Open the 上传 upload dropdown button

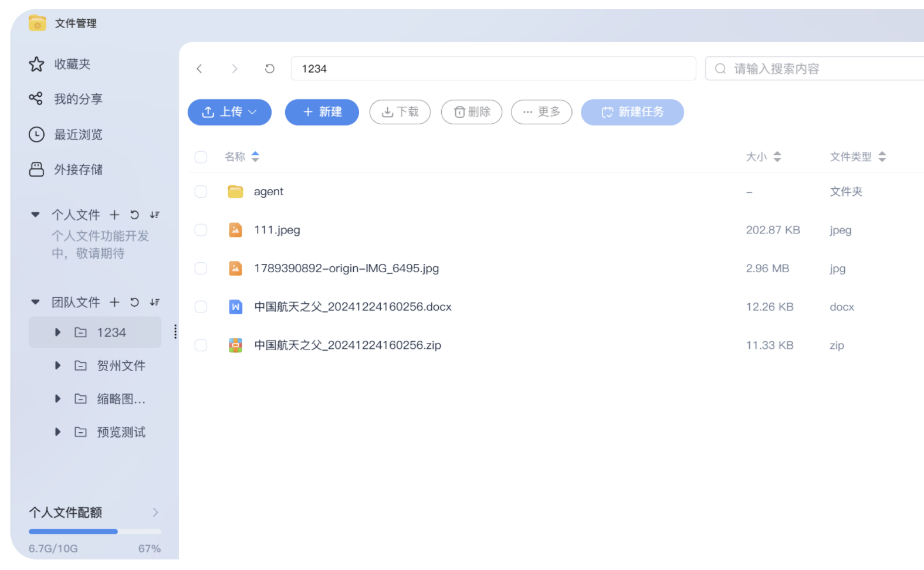pos(229,112)
